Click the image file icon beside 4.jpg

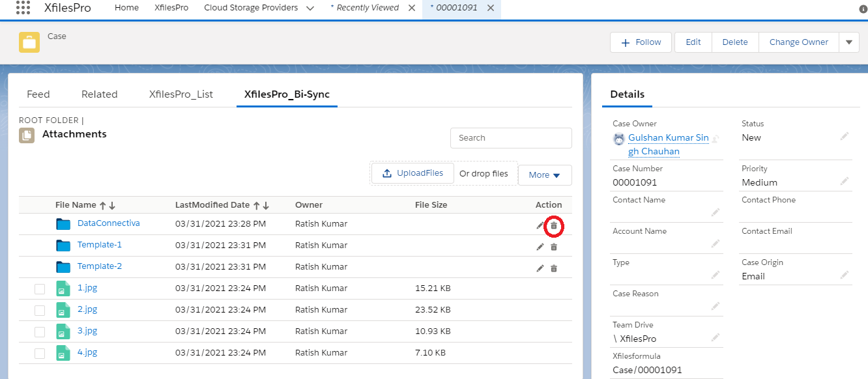(x=63, y=353)
